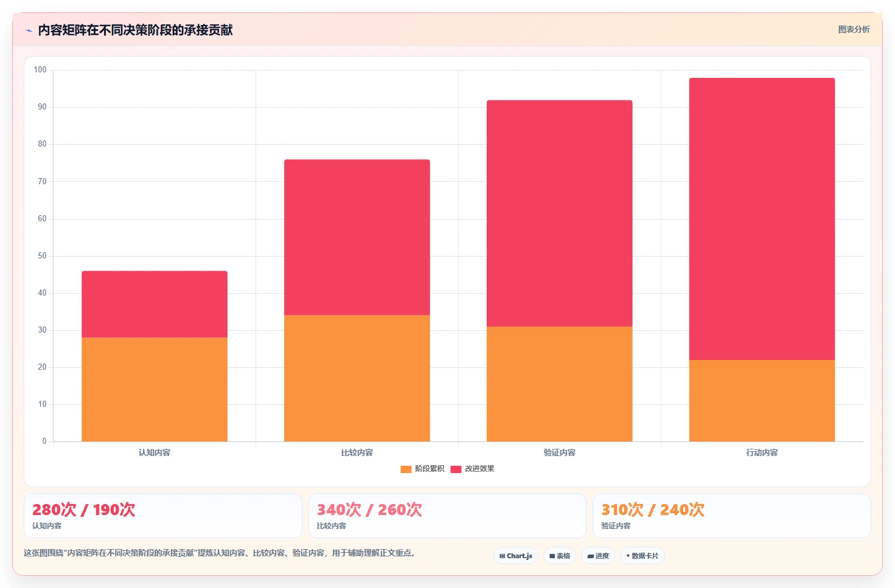Click the 改进效果 legend label text
The image size is (895, 588).
click(479, 469)
